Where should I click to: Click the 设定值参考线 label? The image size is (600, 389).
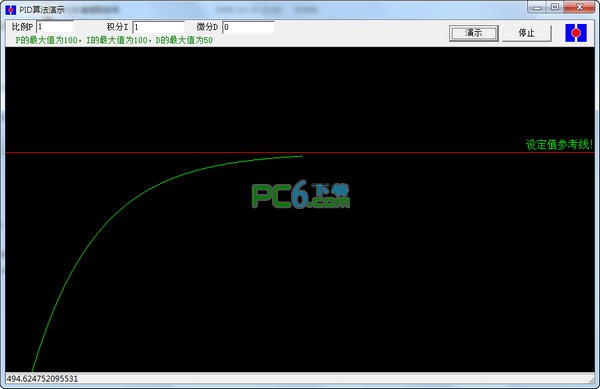[559, 145]
